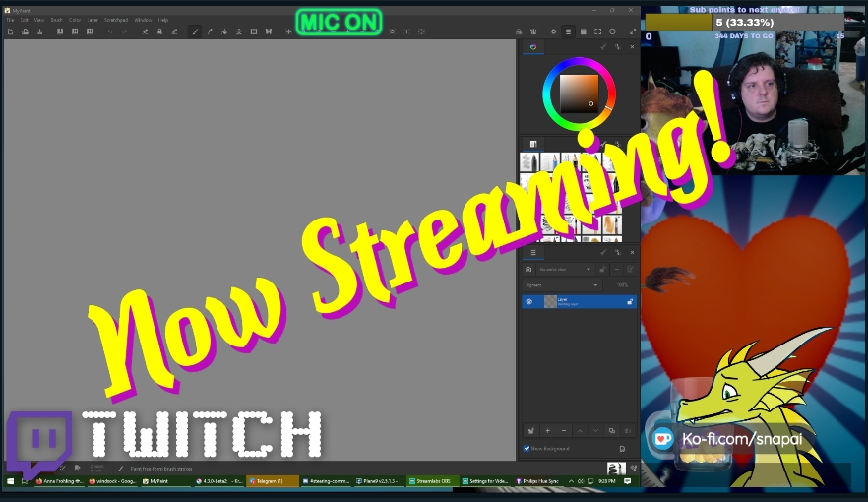Select the color wheel panel tab

click(533, 47)
